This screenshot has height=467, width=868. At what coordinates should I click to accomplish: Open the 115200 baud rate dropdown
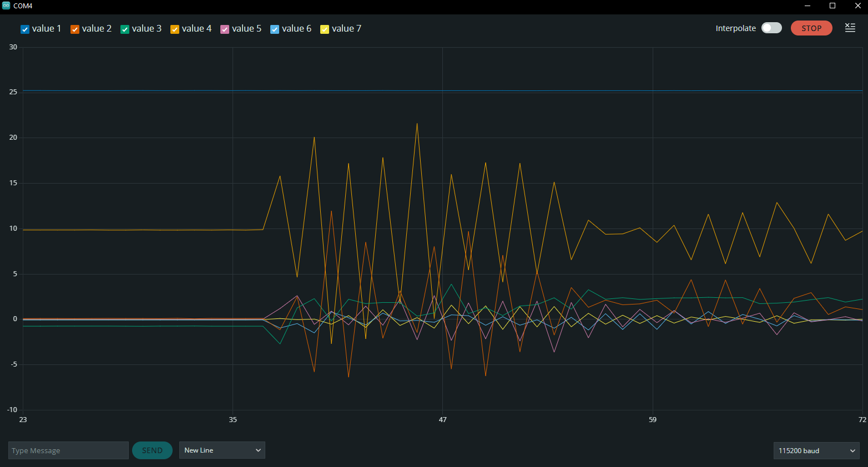816,450
